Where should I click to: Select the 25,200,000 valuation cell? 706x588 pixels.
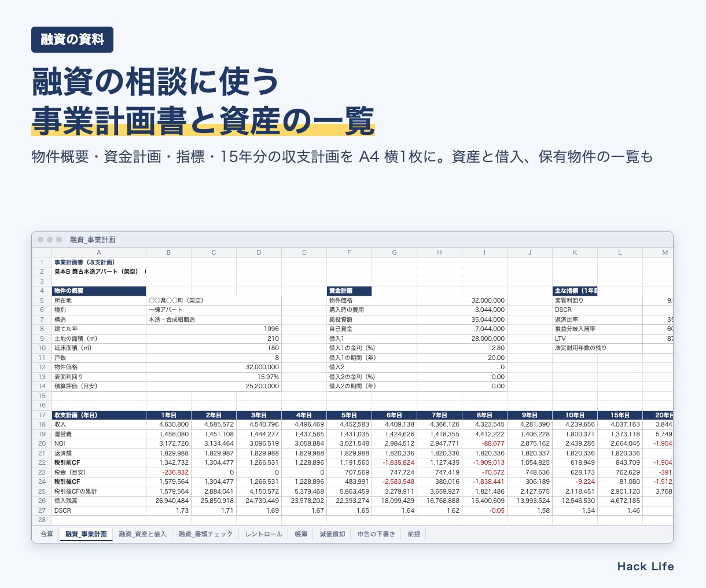coord(214,386)
